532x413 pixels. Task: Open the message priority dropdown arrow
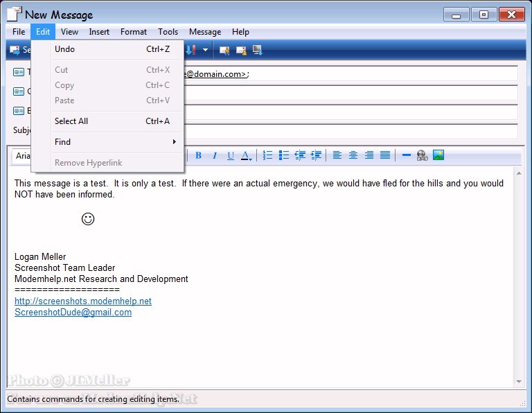click(205, 50)
